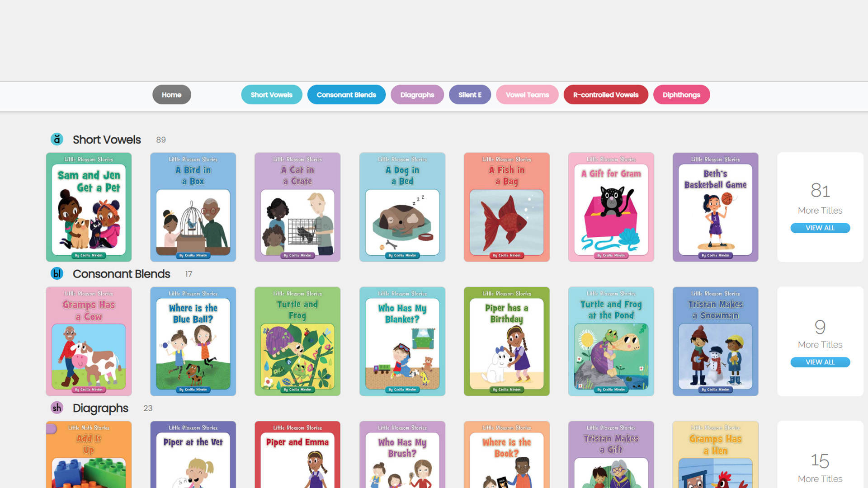
Task: View all 81 more Short Vowels titles
Action: 820,228
